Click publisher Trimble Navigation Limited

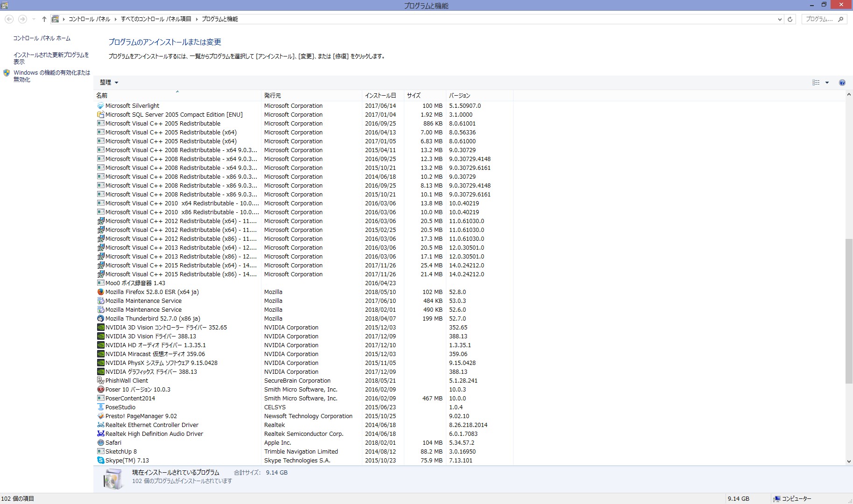click(301, 452)
